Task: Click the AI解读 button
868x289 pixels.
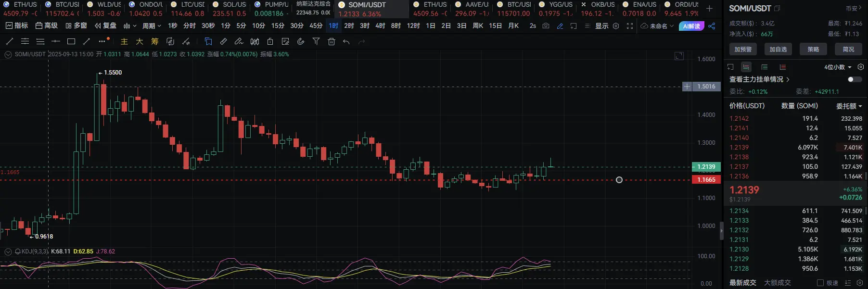Action: 691,26
